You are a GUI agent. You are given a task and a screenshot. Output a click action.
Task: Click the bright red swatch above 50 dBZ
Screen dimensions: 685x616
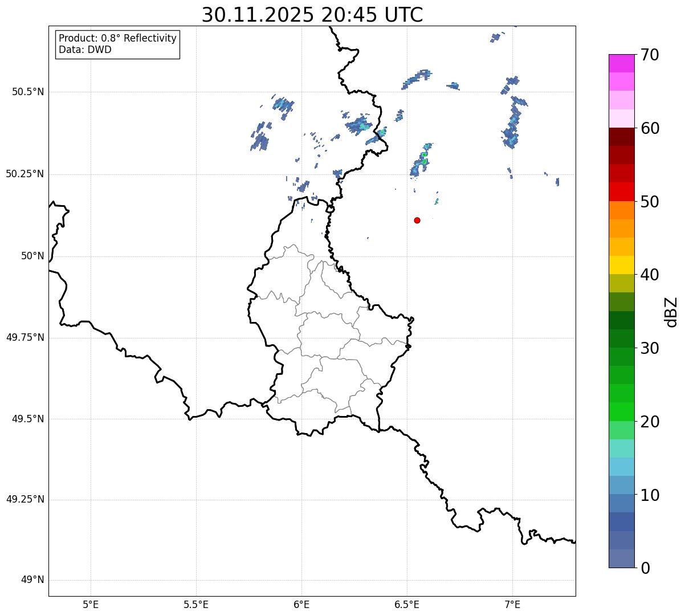pyautogui.click(x=621, y=192)
